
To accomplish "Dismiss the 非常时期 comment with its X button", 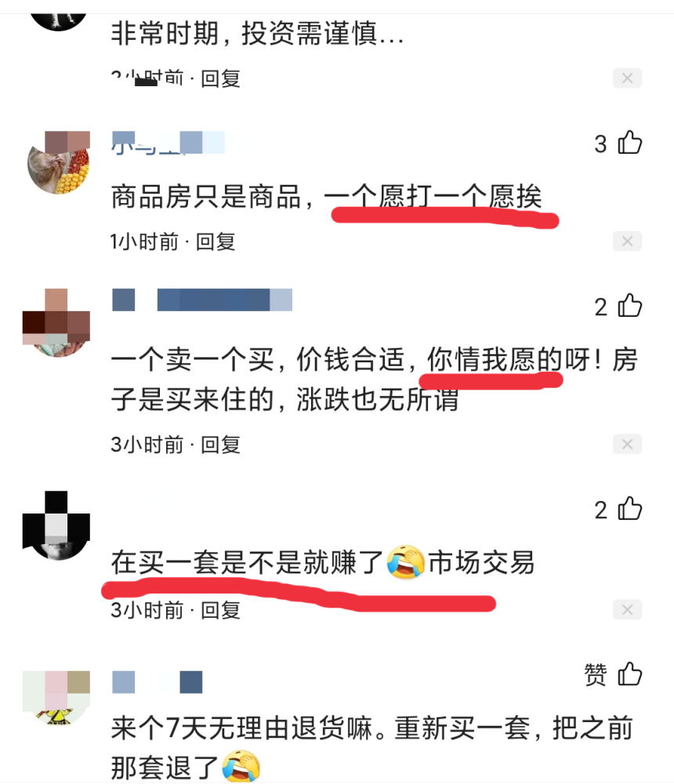I will (627, 78).
